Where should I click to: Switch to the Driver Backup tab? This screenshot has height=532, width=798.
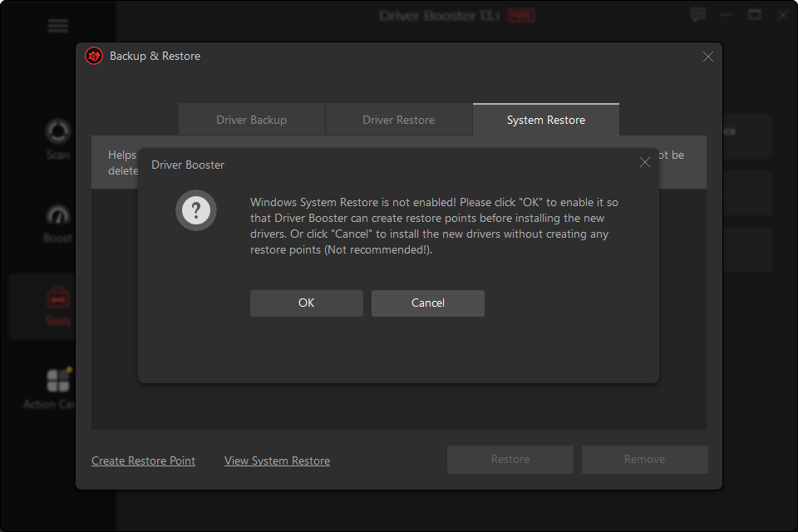251,120
